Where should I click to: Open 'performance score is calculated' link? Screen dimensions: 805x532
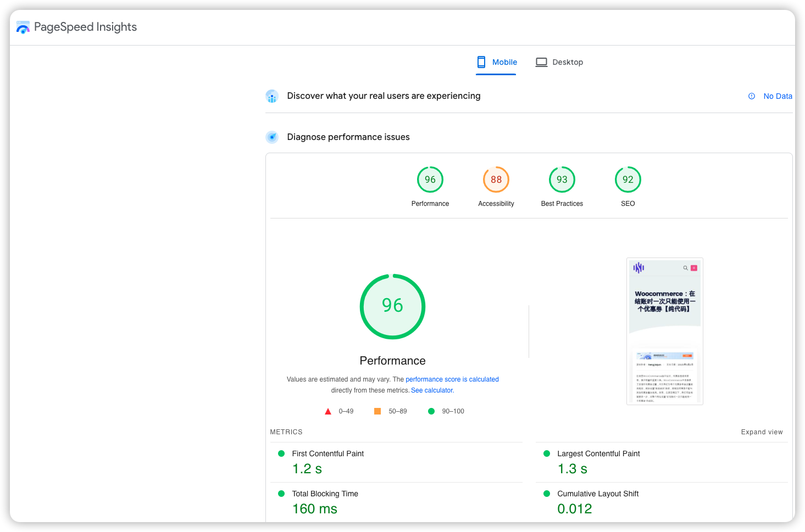(452, 379)
